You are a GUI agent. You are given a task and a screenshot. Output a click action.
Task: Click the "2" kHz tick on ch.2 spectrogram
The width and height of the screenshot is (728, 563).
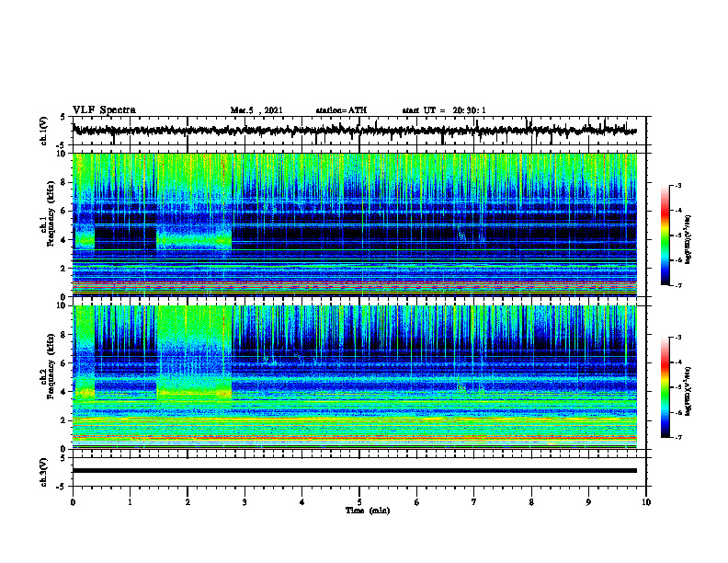coord(63,420)
